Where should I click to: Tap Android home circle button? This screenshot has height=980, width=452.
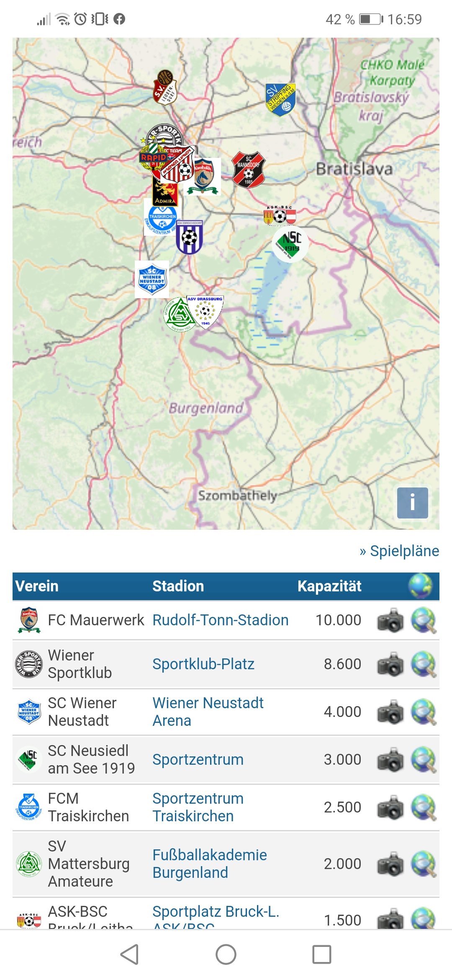tap(226, 954)
